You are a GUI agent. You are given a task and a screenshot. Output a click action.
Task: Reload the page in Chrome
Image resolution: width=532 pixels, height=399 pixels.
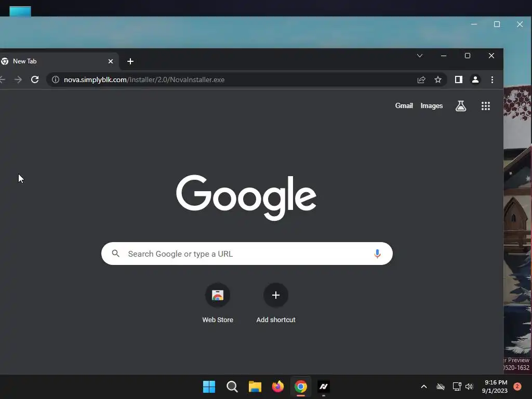coord(35,79)
